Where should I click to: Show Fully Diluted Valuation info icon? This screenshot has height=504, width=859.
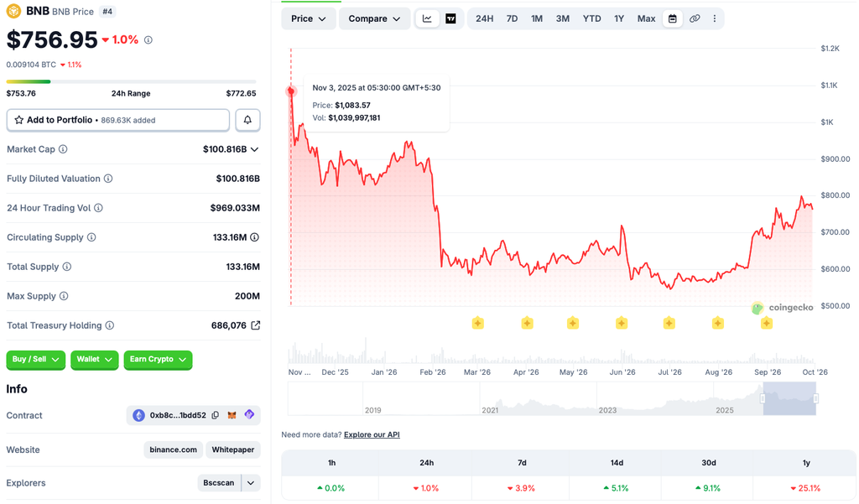click(108, 179)
